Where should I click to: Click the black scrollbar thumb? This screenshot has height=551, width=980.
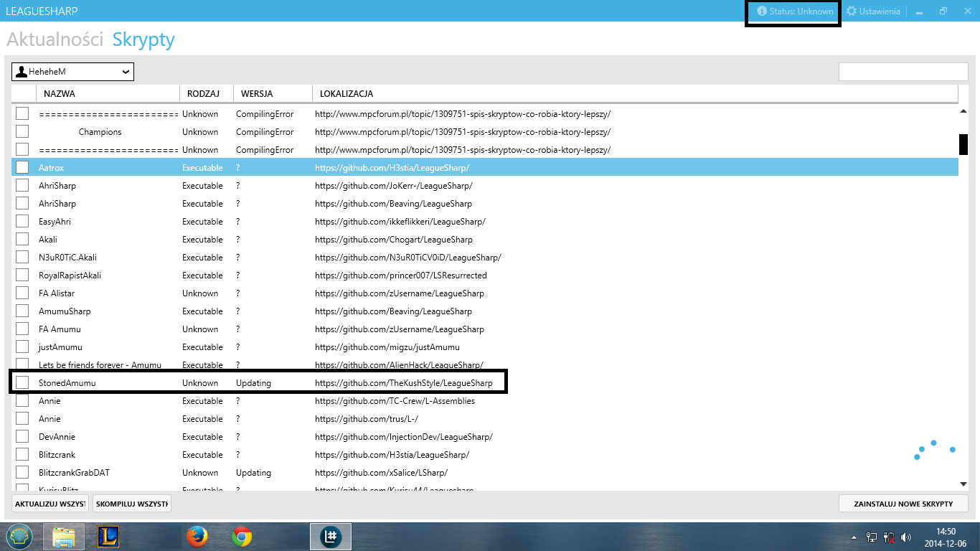click(963, 144)
